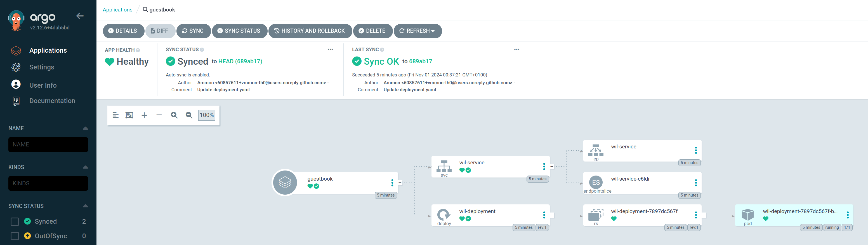Collapse the wil-service svc node children

click(x=552, y=166)
